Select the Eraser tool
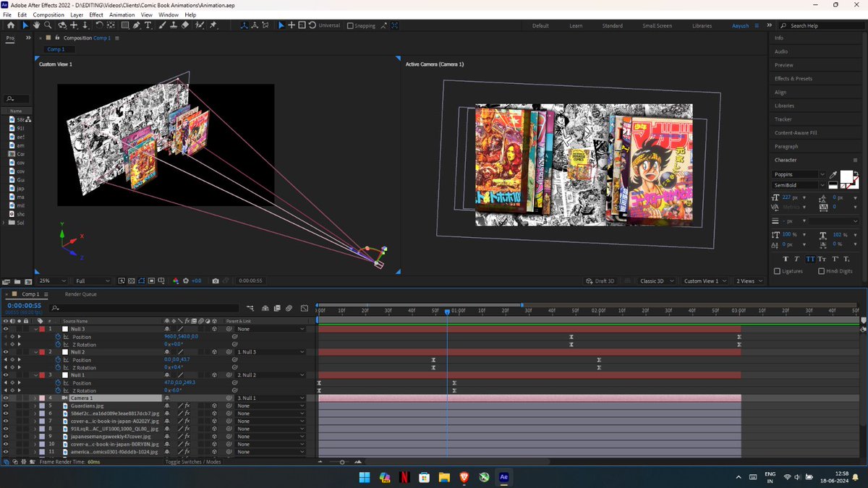This screenshot has width=868, height=488. pyautogui.click(x=185, y=25)
